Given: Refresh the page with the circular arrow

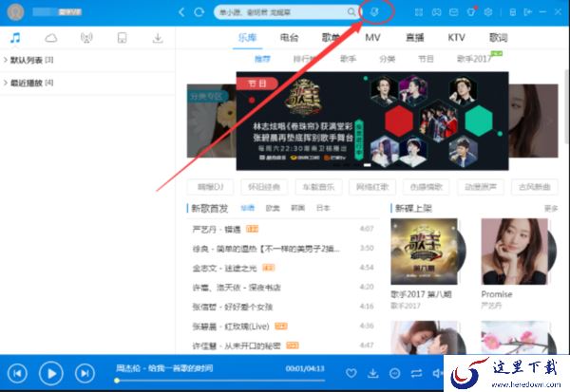Looking at the screenshot, I should (199, 12).
